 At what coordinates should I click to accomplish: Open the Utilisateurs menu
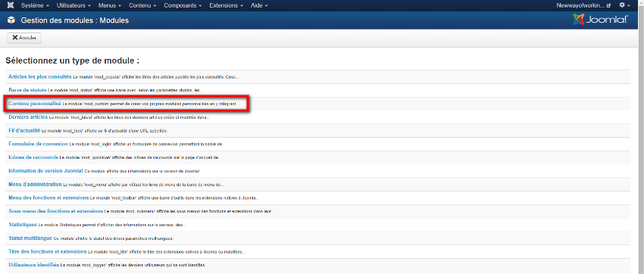74,5
